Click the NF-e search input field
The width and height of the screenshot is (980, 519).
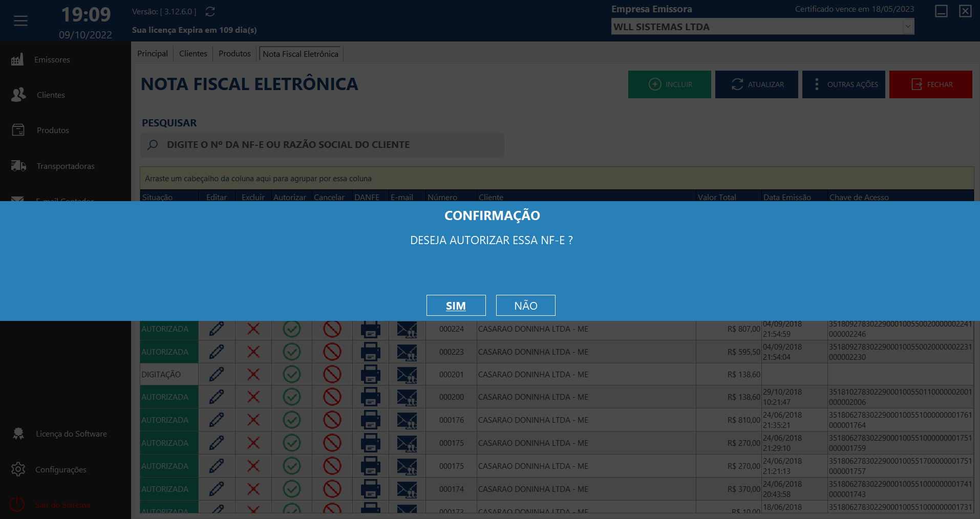click(323, 145)
